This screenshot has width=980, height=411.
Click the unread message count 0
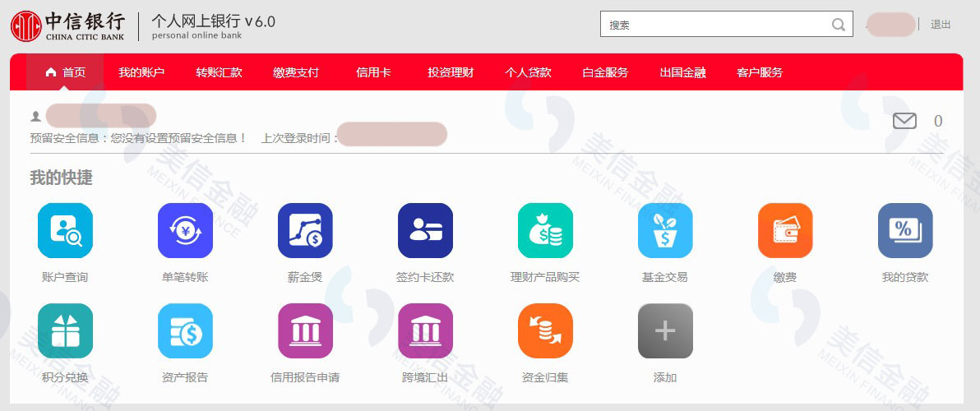click(x=937, y=121)
